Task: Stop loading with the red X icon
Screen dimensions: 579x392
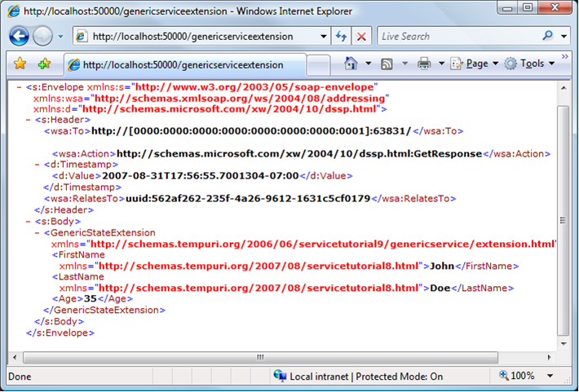Action: (361, 37)
